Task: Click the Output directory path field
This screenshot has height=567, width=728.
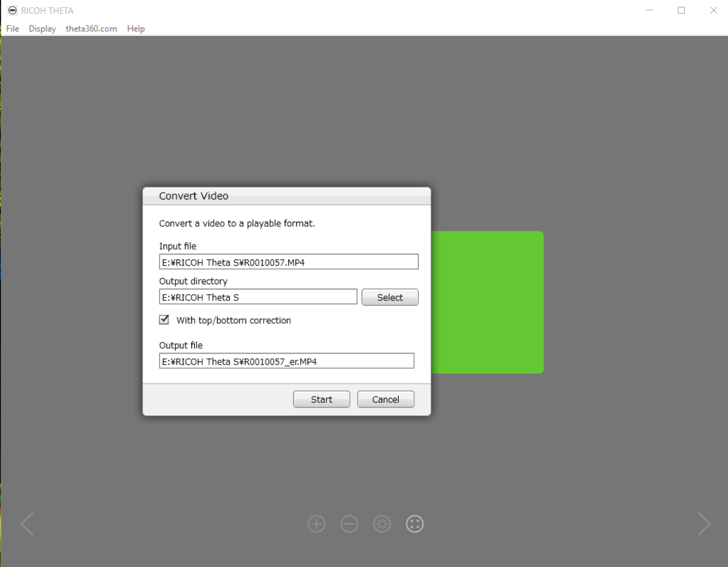Action: pyautogui.click(x=258, y=297)
